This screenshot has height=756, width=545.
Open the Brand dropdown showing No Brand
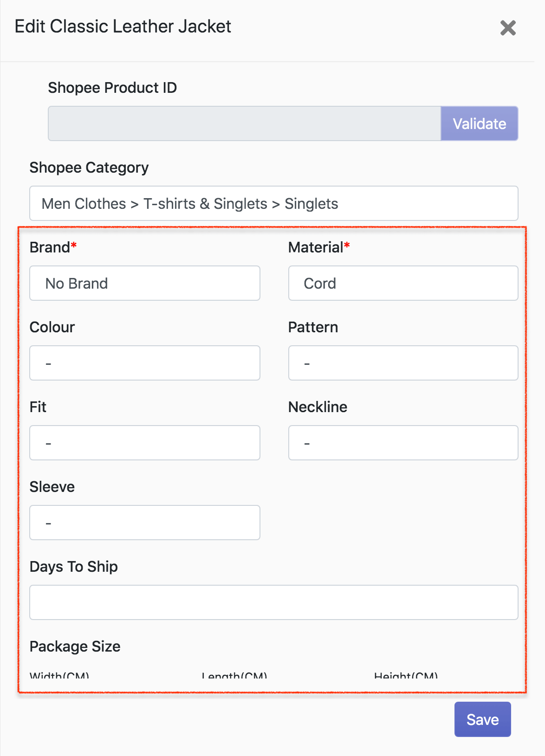[144, 283]
